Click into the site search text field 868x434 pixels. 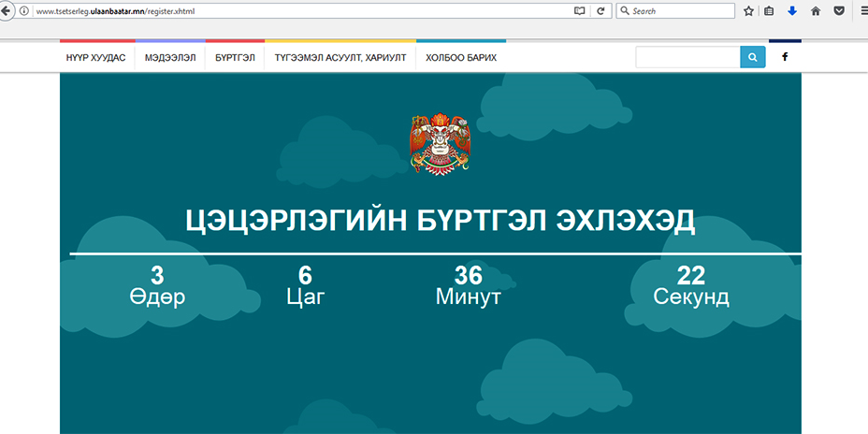(687, 57)
